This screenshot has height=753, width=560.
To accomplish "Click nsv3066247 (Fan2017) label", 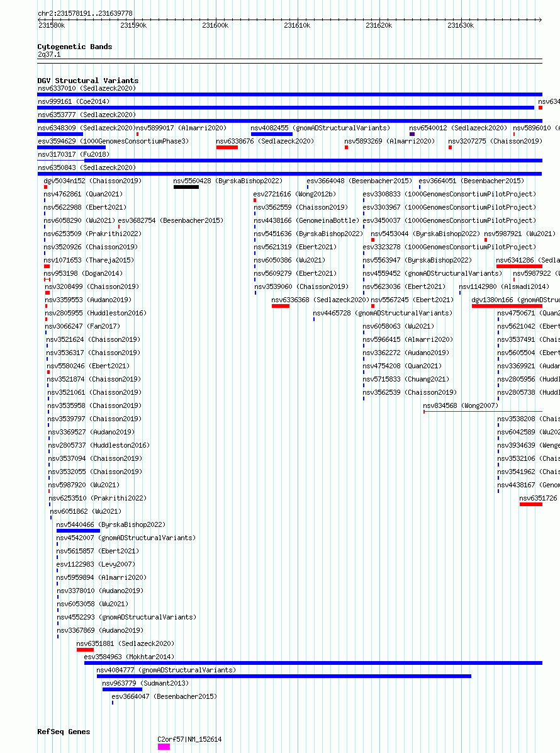I will point(82,326).
